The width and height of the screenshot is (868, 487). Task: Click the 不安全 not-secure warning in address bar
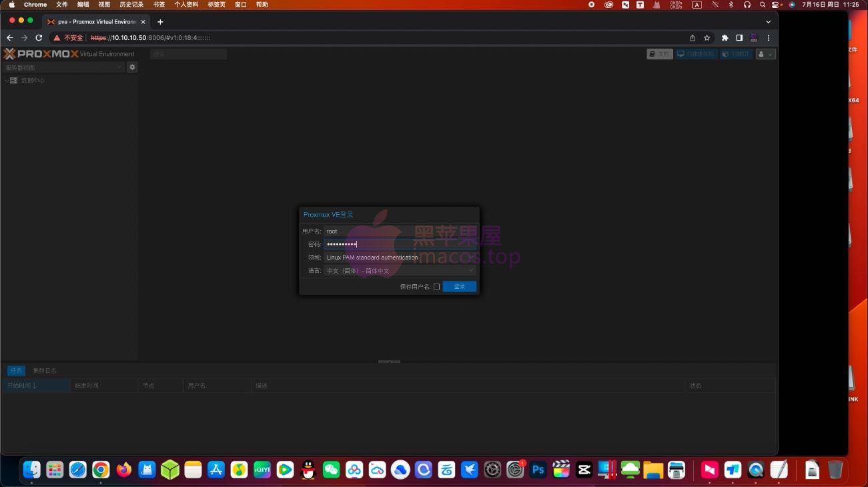click(69, 38)
